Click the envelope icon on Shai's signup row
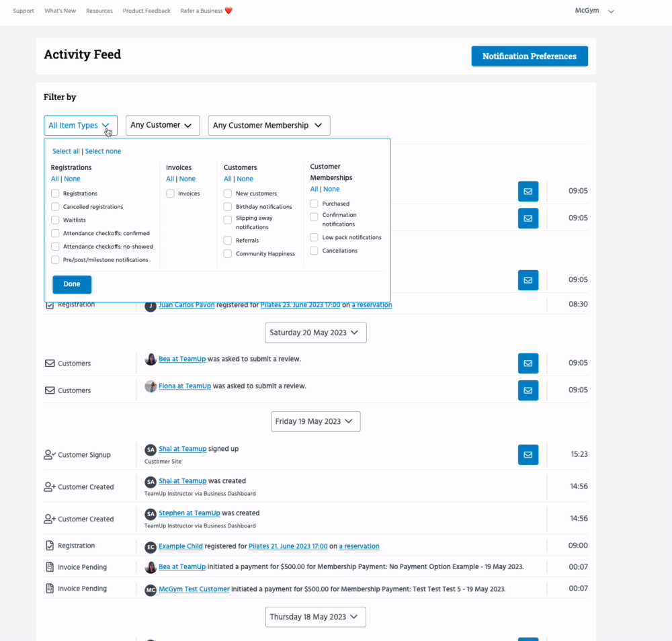 (528, 454)
